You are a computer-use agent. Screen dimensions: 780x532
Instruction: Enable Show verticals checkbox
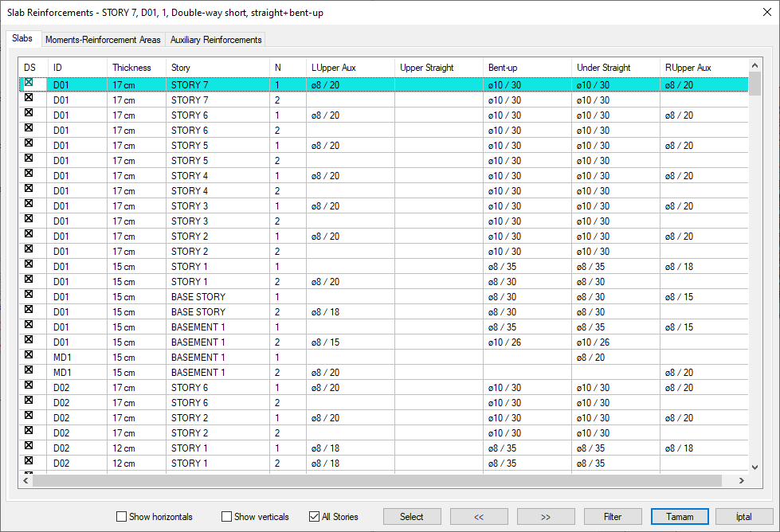coord(227,517)
